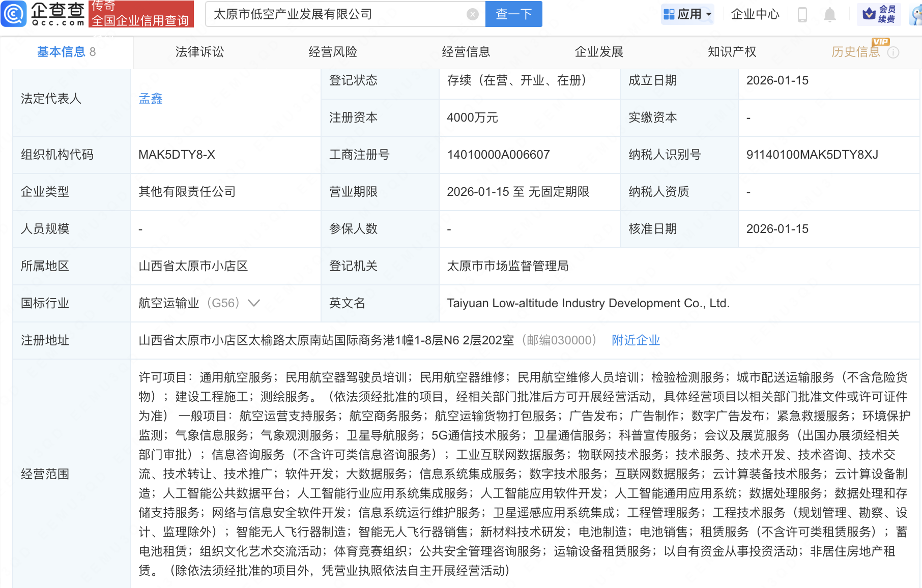Open the 经营信息 tab
This screenshot has height=588, width=922.
(466, 52)
